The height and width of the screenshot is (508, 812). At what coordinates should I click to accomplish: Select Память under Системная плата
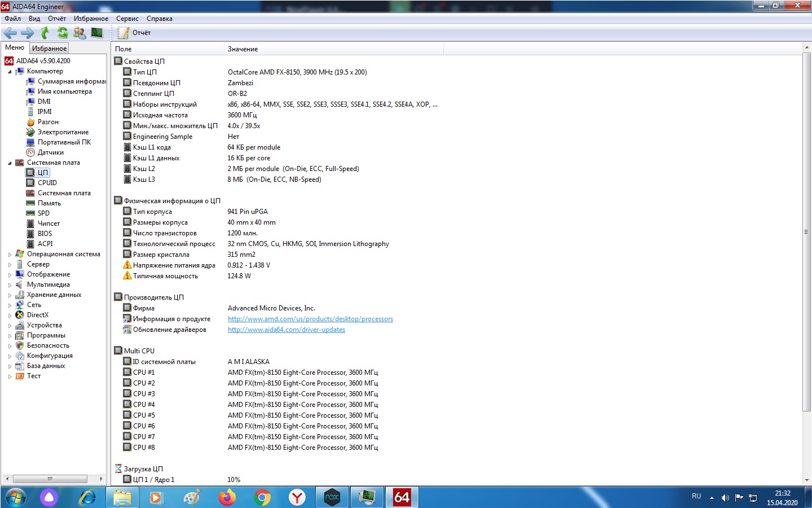click(49, 203)
